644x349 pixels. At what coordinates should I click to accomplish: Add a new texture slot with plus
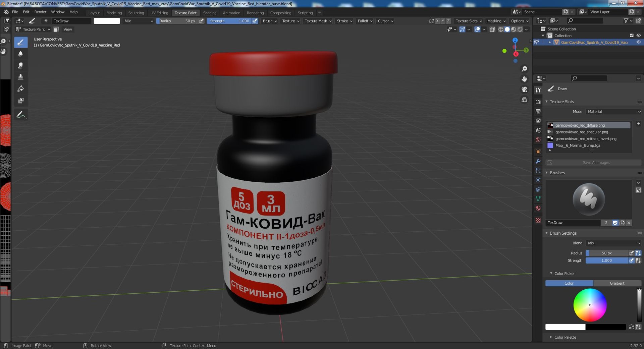pos(638,124)
